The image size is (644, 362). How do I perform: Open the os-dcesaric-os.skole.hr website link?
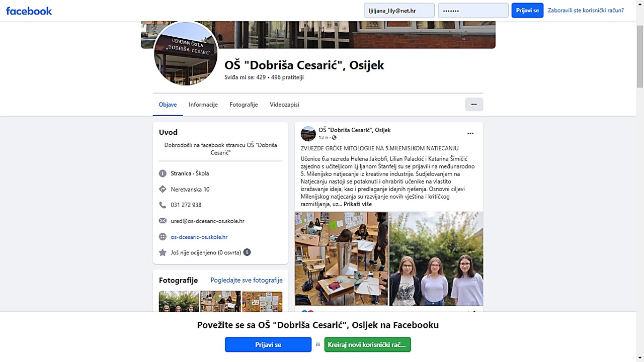pyautogui.click(x=199, y=237)
